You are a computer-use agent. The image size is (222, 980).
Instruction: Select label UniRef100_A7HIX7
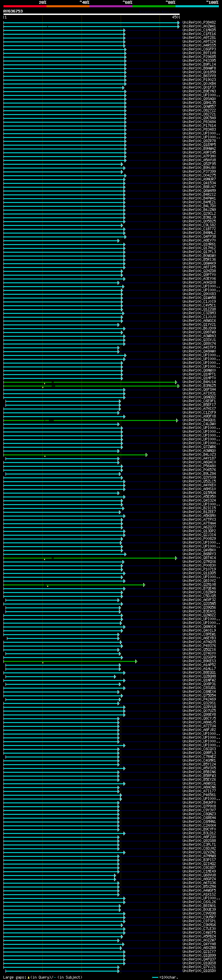[x=199, y=408]
